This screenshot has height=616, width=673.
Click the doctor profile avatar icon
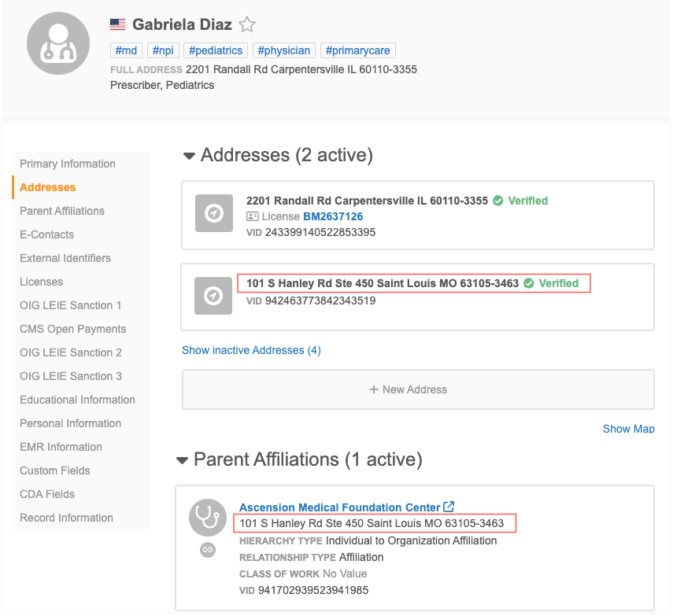[59, 43]
